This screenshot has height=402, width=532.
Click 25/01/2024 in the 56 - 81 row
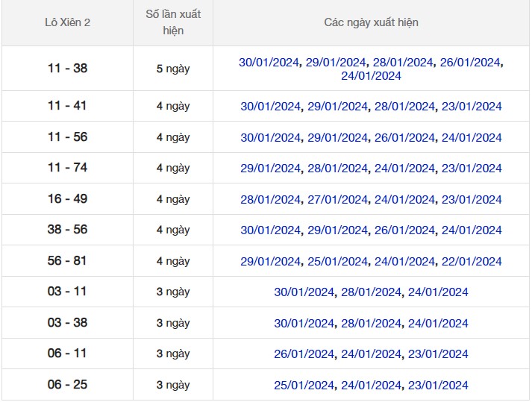click(337, 262)
